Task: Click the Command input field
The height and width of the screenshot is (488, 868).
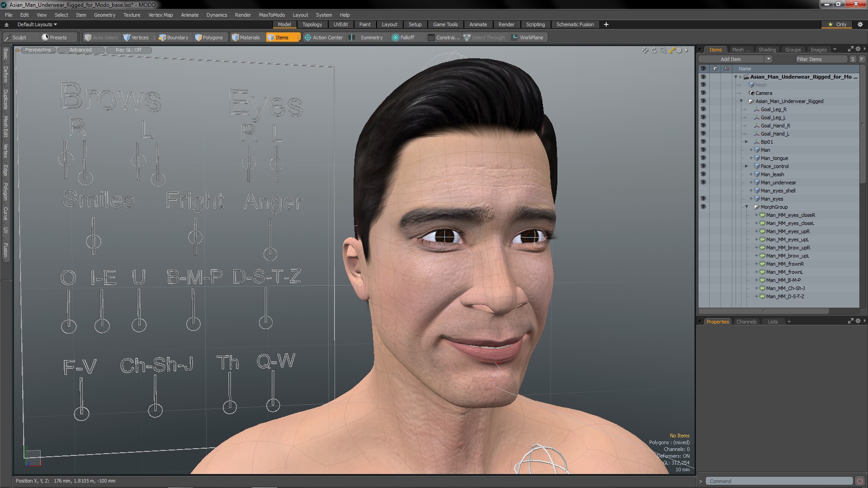Action: click(x=779, y=481)
